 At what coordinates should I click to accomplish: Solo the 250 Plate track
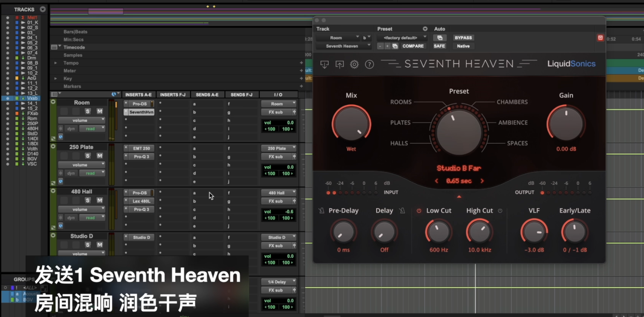pos(87,156)
